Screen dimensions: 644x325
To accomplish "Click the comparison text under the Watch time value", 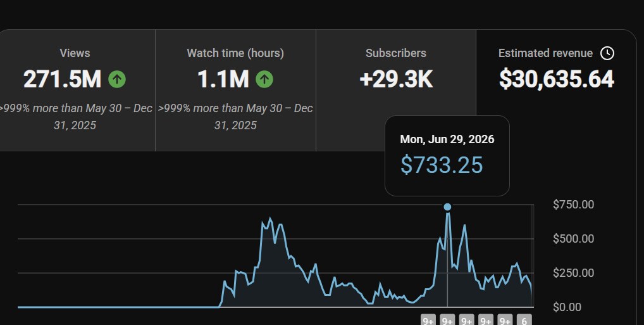I will coord(235,117).
